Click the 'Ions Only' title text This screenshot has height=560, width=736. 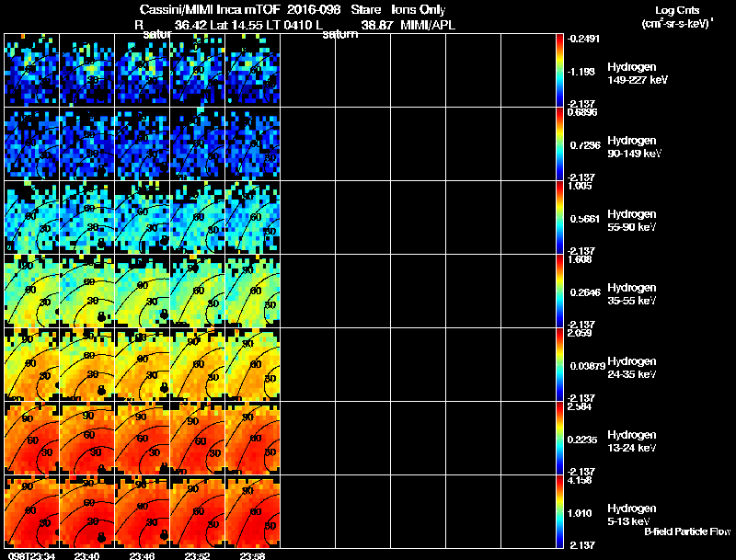pyautogui.click(x=419, y=9)
